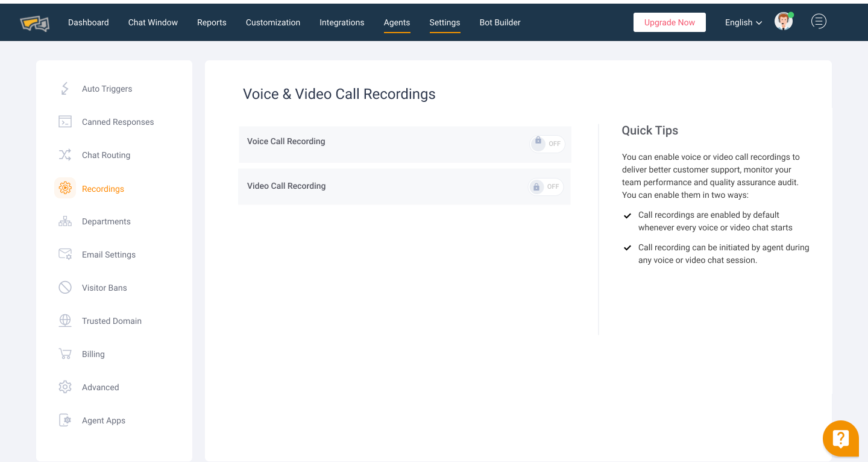Click the Departments hierarchy icon
The height and width of the screenshot is (462, 868).
click(65, 221)
